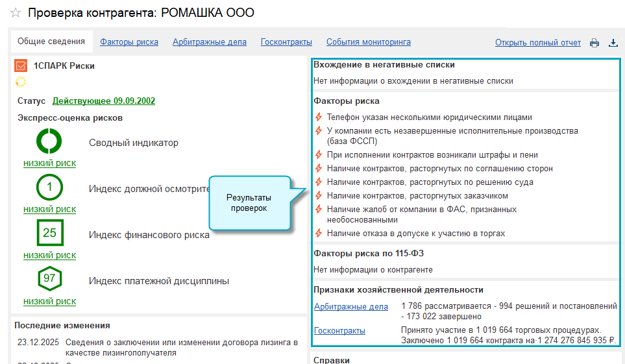The width and height of the screenshot is (625, 364).
Task: Click text Телефон указан несколькими юридическими лицами
Action: (x=429, y=117)
